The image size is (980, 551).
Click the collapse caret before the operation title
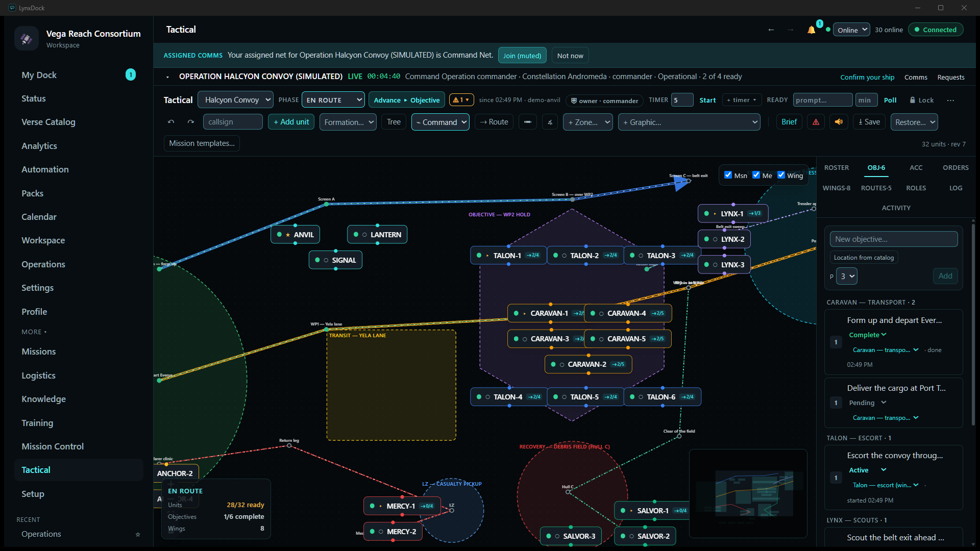(x=167, y=77)
